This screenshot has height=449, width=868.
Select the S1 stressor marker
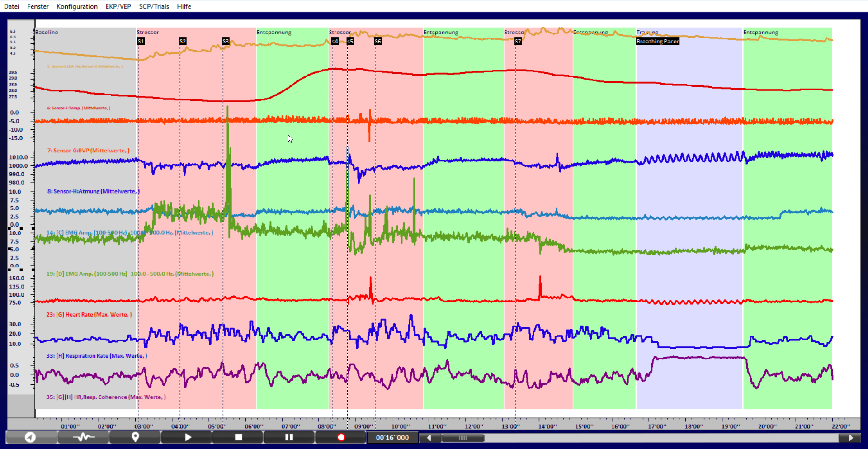141,41
